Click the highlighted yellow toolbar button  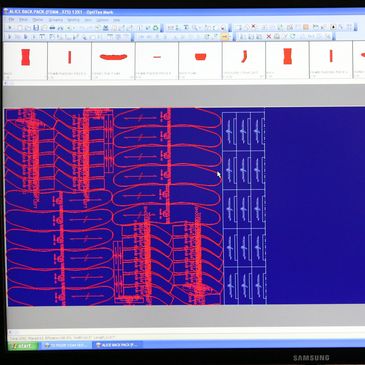[225, 36]
